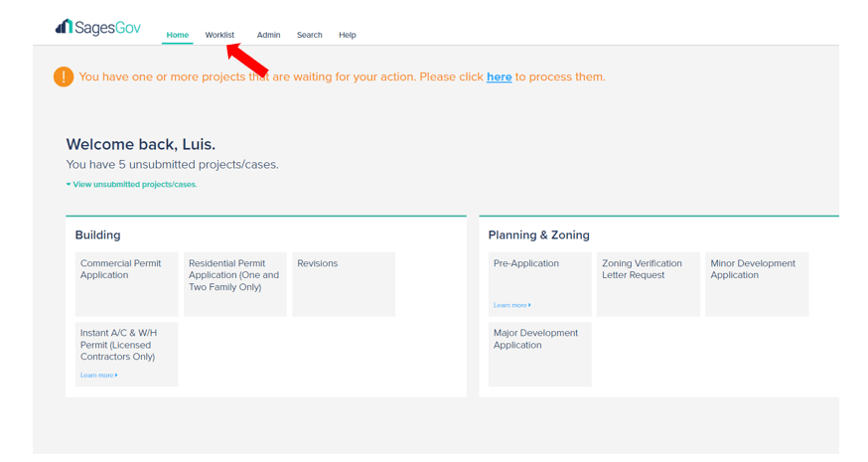Click the Planning & Zoning section heading
Viewport: 868px width, 462px height.
[538, 235]
